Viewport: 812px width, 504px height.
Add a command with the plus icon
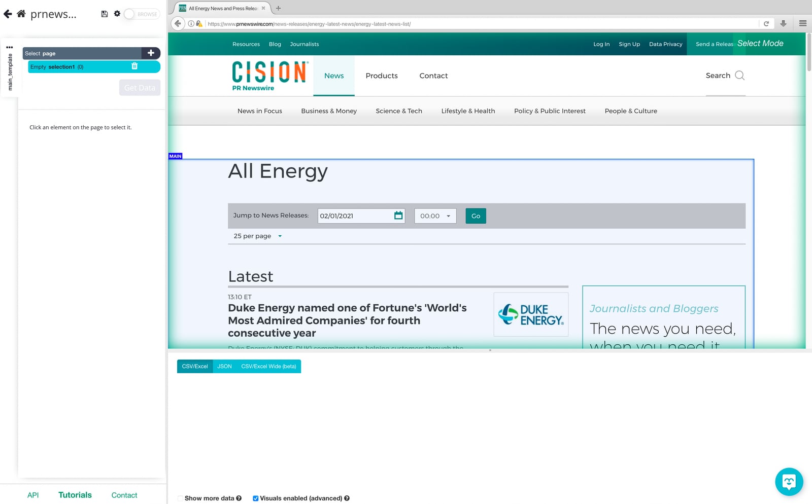[151, 53]
